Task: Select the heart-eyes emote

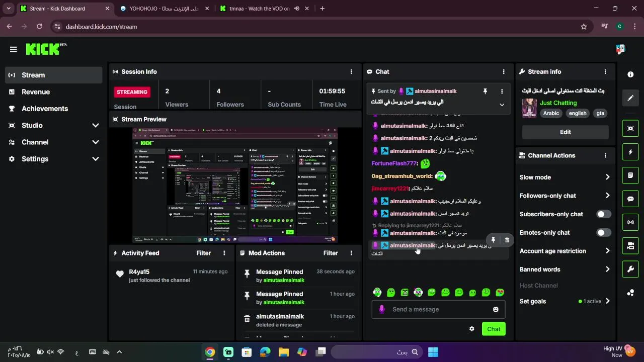Action: tap(500, 293)
